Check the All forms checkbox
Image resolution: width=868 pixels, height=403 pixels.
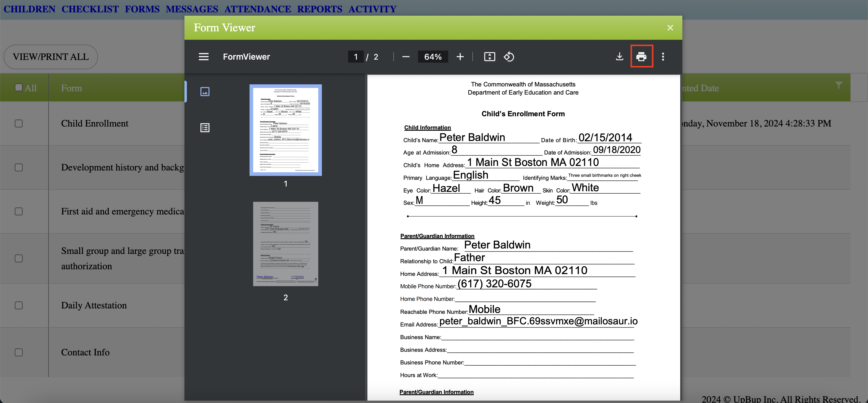19,88
